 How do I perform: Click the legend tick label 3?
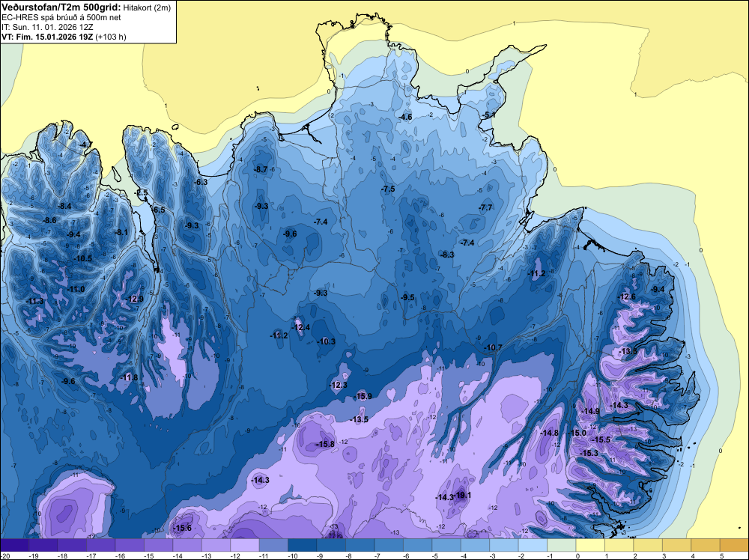click(664, 556)
